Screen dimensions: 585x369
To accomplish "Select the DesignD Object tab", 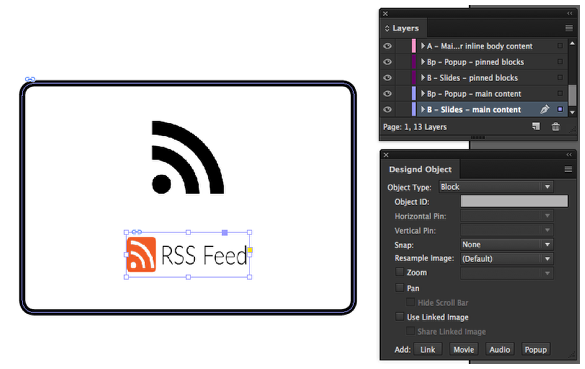I will click(x=420, y=169).
